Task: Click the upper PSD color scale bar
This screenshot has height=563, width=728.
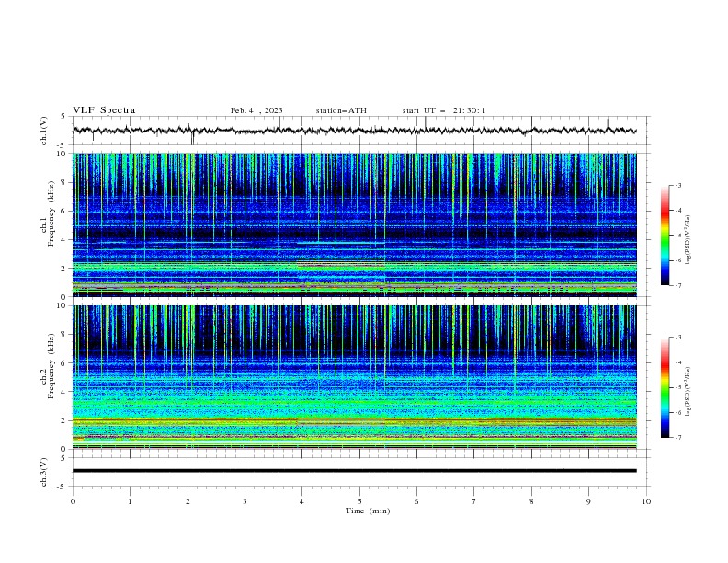Action: tap(665, 236)
